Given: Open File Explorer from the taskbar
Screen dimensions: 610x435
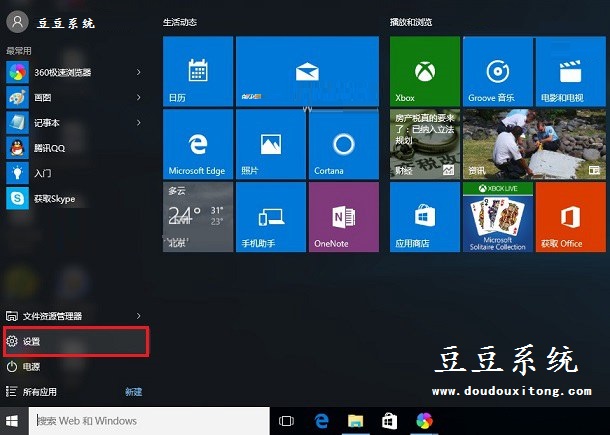Looking at the screenshot, I should coord(356,421).
